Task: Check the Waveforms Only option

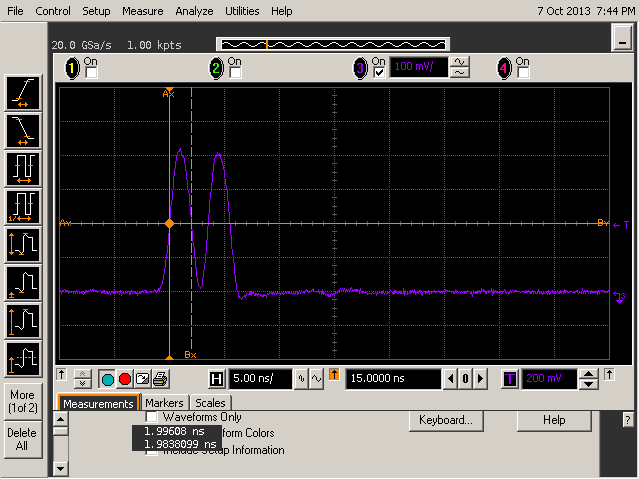Action: pos(152,417)
